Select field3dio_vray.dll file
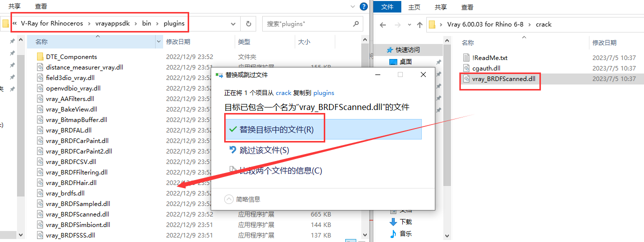 click(x=70, y=77)
